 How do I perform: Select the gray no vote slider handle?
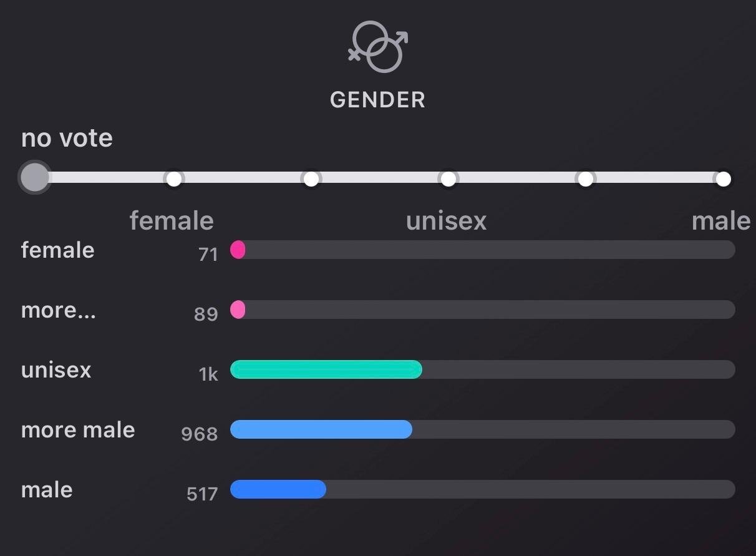click(x=34, y=178)
